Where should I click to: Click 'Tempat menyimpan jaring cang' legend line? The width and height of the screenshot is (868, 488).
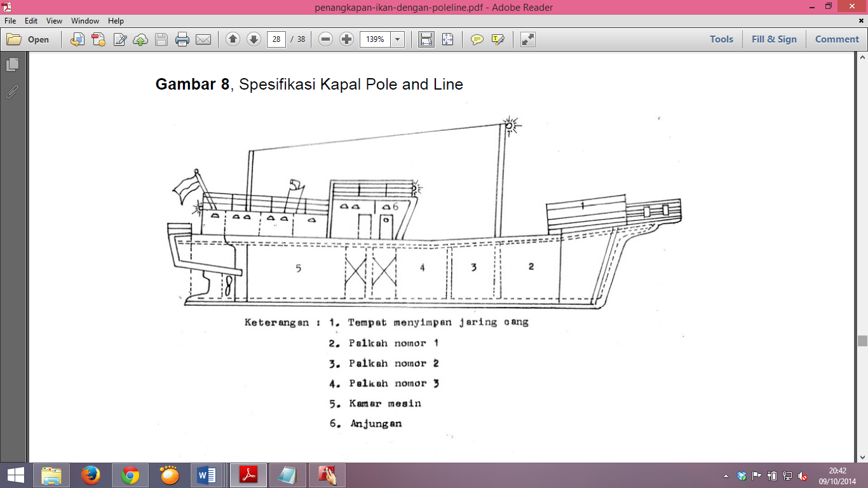click(438, 323)
